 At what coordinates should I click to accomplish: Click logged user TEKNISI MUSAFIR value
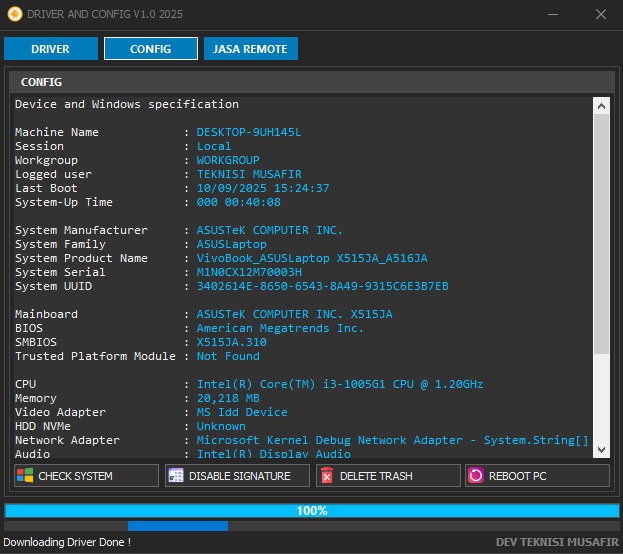pos(249,174)
